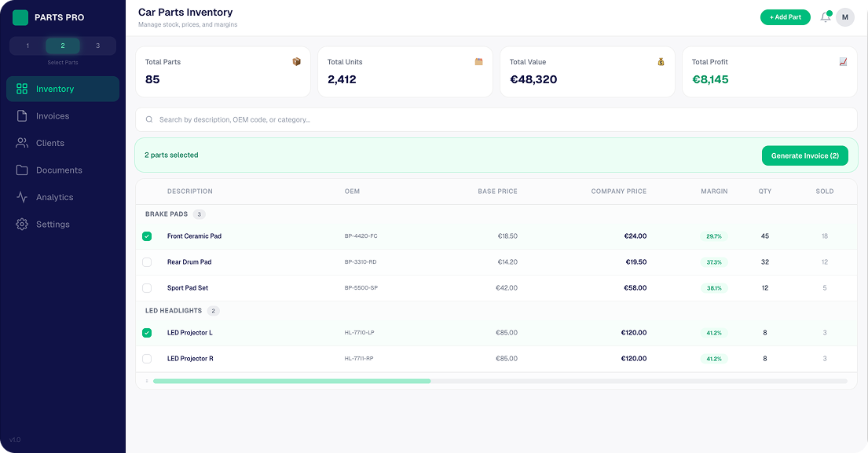The width and height of the screenshot is (868, 453).
Task: Click the 37.3% margin badge
Action: (x=714, y=262)
